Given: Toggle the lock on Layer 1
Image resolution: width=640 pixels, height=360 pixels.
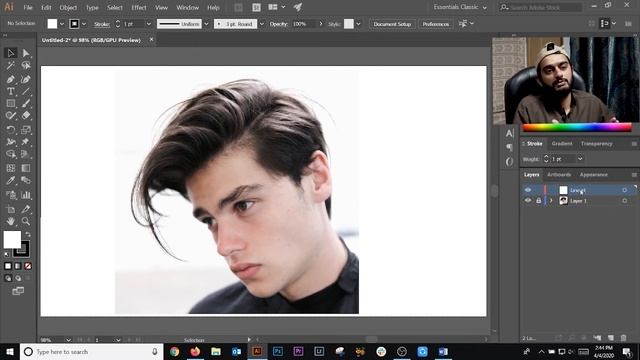Looking at the screenshot, I should (x=538, y=200).
